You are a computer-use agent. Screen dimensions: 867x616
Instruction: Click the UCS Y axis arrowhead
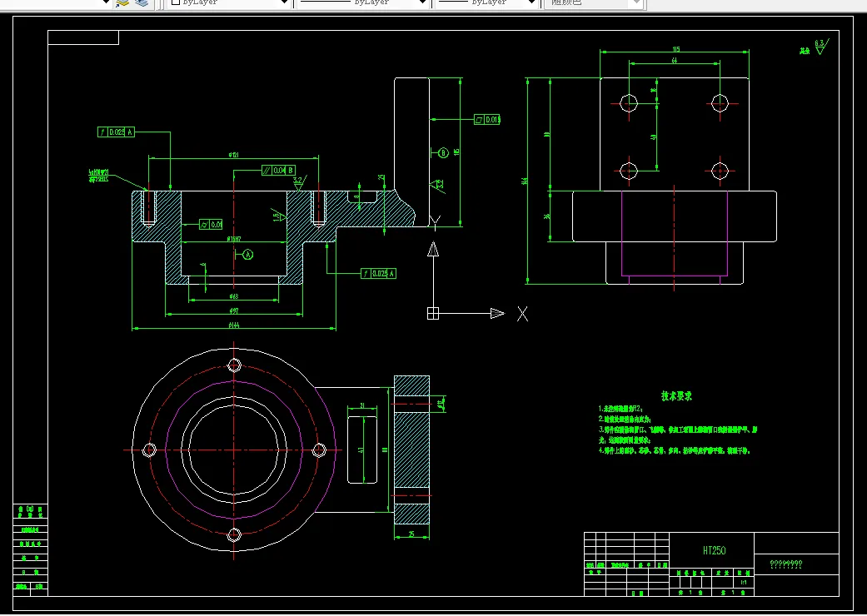pos(433,250)
